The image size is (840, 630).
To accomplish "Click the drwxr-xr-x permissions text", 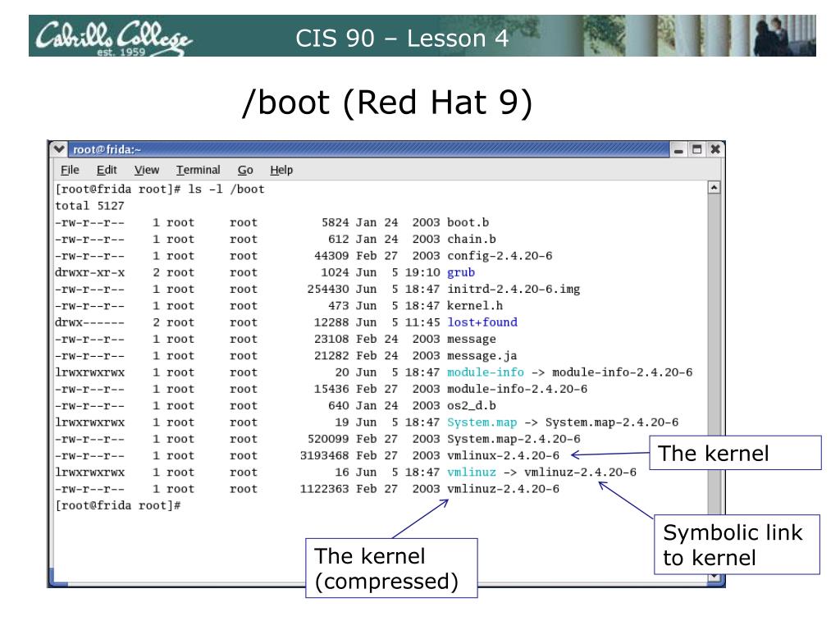I will (x=89, y=272).
